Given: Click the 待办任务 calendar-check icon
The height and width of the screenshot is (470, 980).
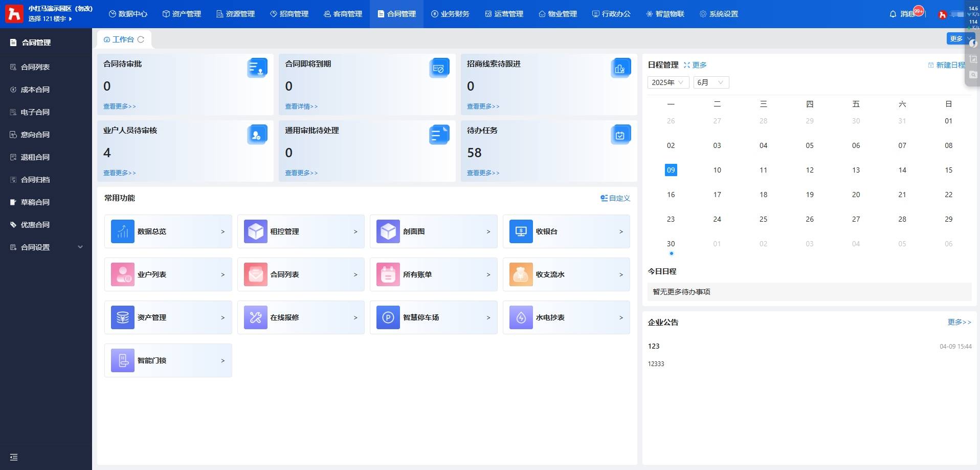Looking at the screenshot, I should pos(620,135).
